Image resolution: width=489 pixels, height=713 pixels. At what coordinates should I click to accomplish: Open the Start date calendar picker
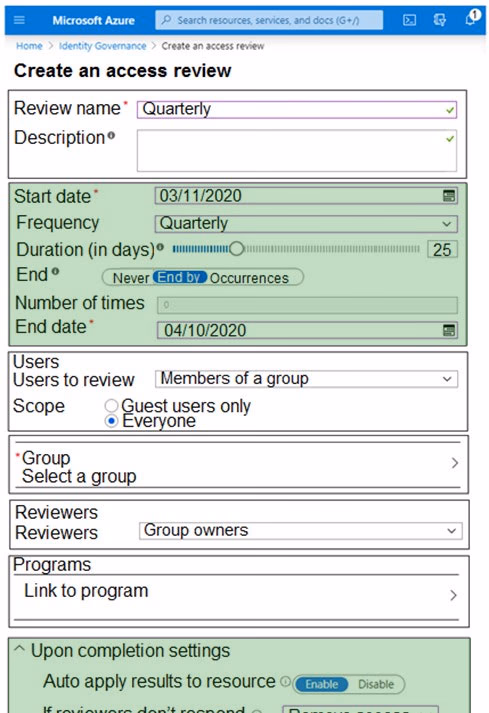coord(449,196)
